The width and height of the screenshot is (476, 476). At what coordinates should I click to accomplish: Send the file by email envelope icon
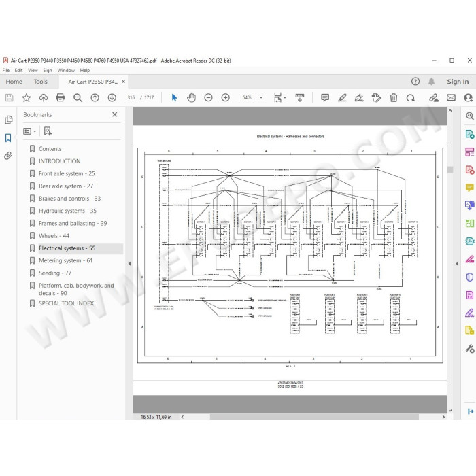point(451,97)
